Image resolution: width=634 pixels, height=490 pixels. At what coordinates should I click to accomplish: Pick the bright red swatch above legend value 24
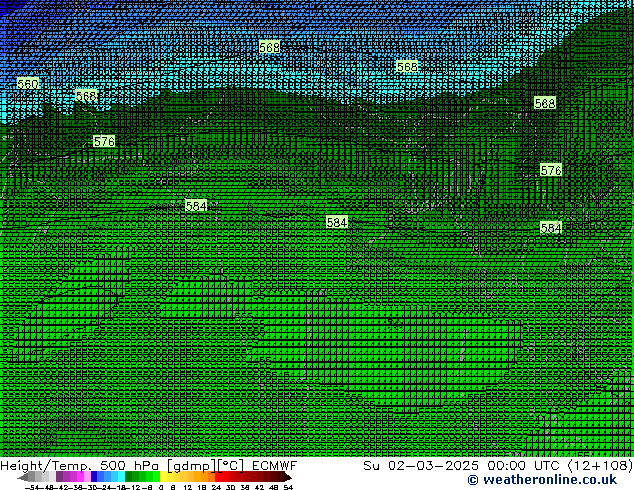pos(218,477)
